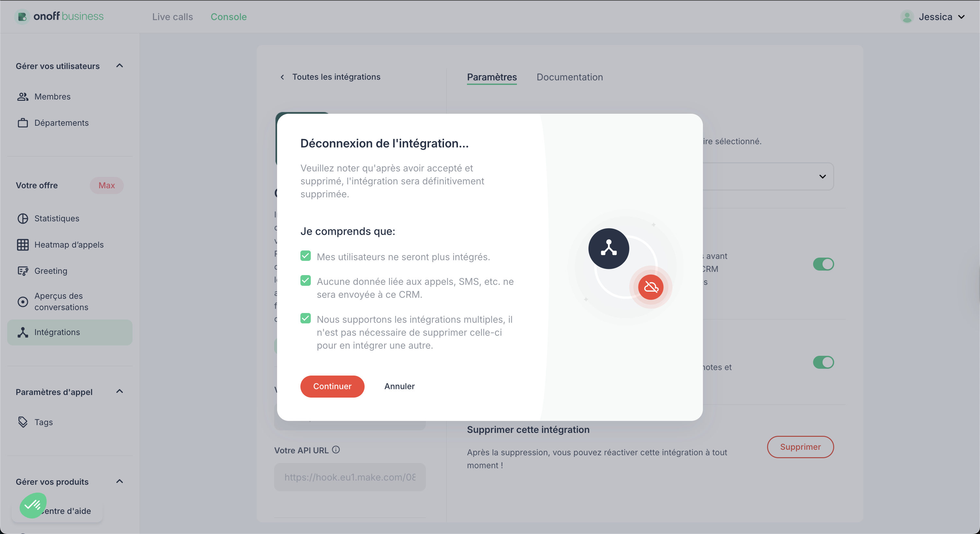Uncheck 'Mes utilisateurs ne seront plus intégrés'
This screenshot has height=534, width=980.
pyautogui.click(x=306, y=256)
